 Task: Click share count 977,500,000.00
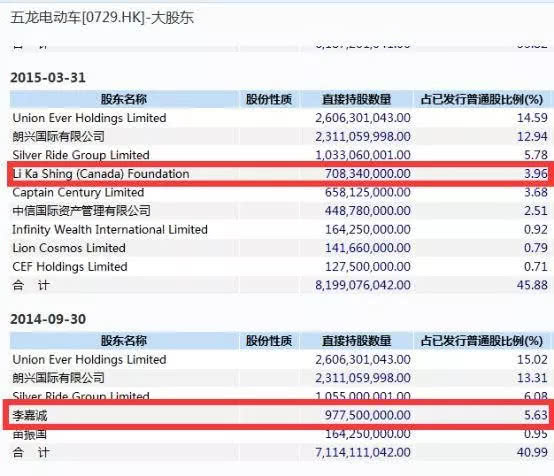(367, 415)
